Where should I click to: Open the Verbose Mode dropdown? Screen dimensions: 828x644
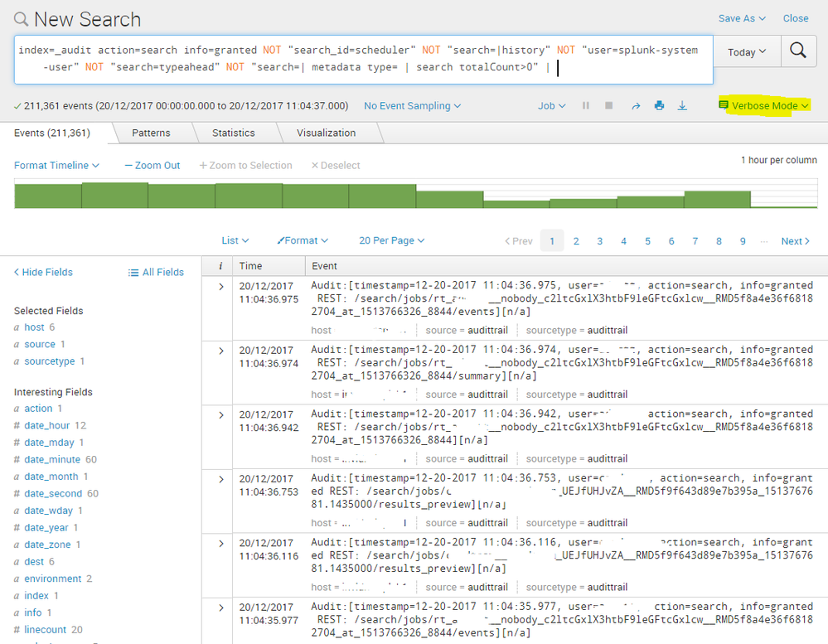[x=763, y=105]
